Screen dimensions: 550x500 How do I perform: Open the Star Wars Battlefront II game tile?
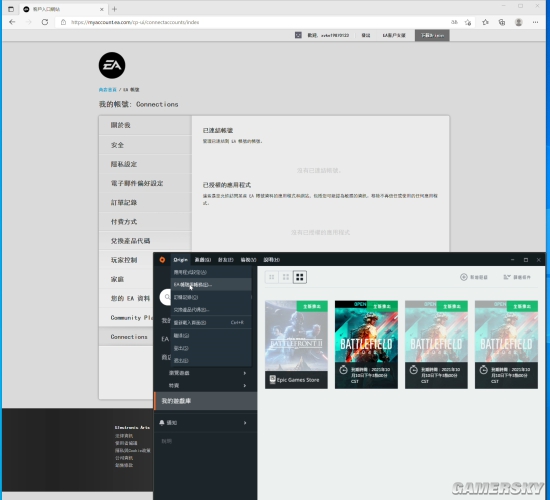[296, 345]
